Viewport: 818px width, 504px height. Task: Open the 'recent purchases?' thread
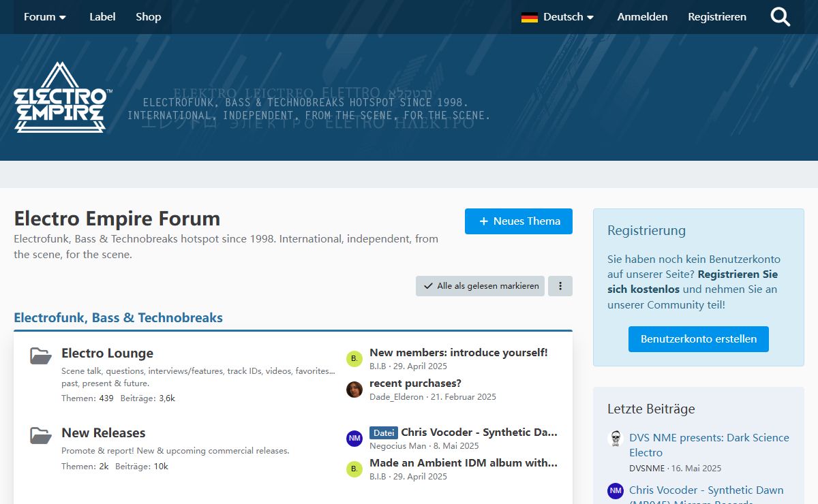pos(415,383)
